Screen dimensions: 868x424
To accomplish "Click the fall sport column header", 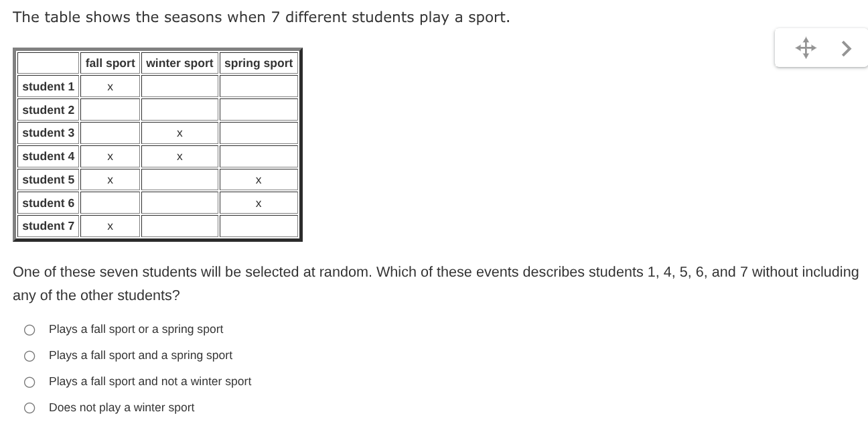I will [110, 63].
